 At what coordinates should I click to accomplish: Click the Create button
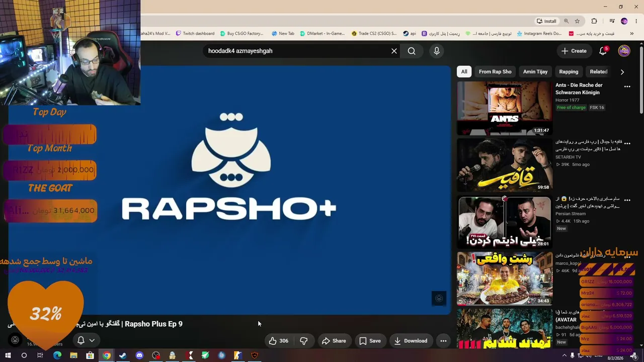pos(574,51)
